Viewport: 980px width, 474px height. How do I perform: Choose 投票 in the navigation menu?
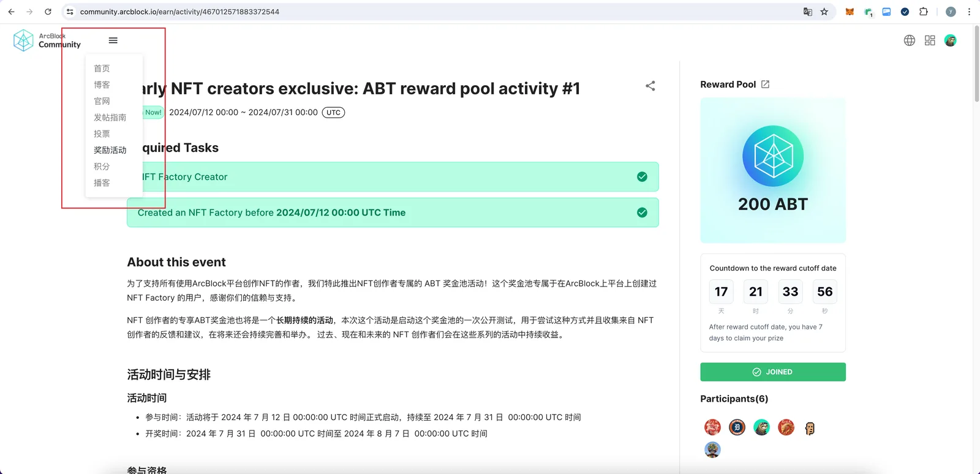click(x=102, y=134)
